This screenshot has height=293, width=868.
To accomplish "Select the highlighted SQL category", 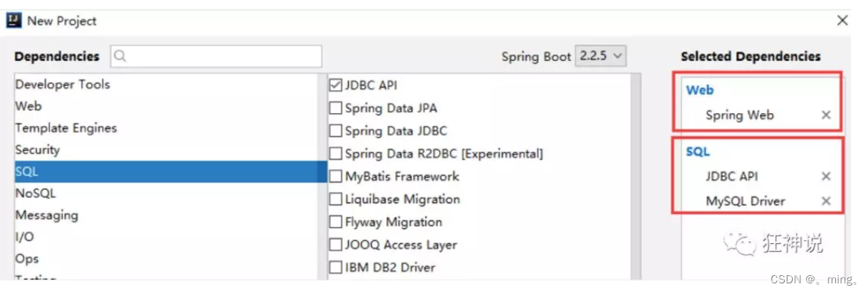I will click(170, 172).
